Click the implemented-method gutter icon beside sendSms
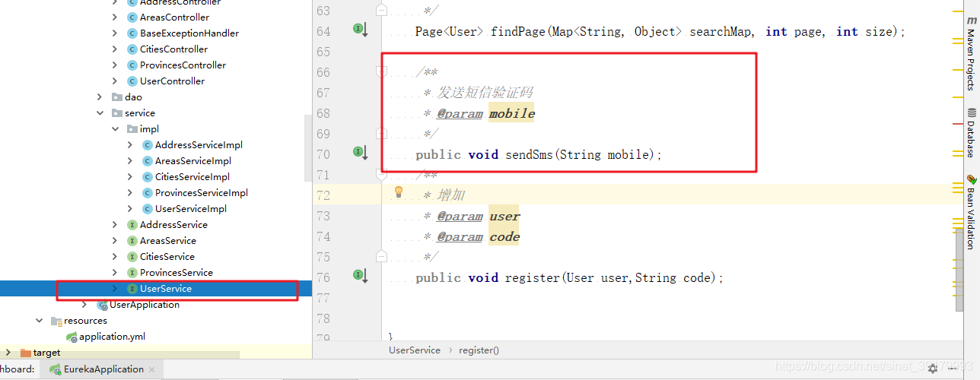Image resolution: width=980 pixels, height=380 pixels. (x=360, y=153)
